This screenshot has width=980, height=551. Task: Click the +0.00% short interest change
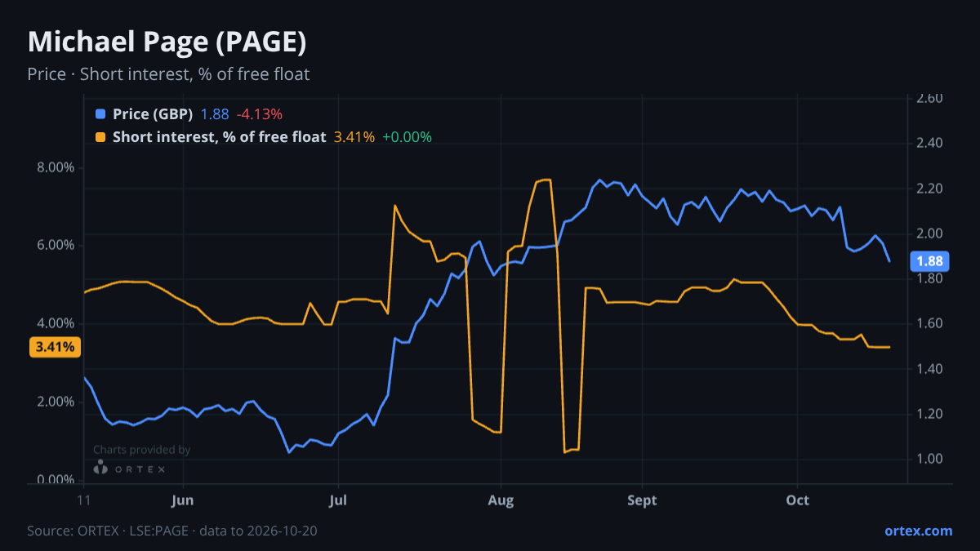407,137
